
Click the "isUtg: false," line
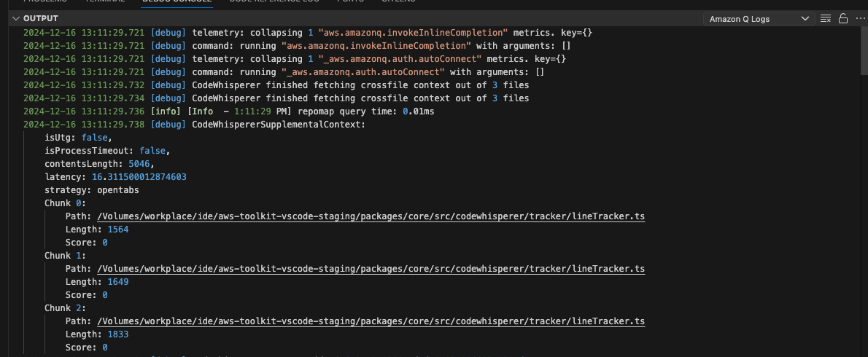click(x=78, y=138)
